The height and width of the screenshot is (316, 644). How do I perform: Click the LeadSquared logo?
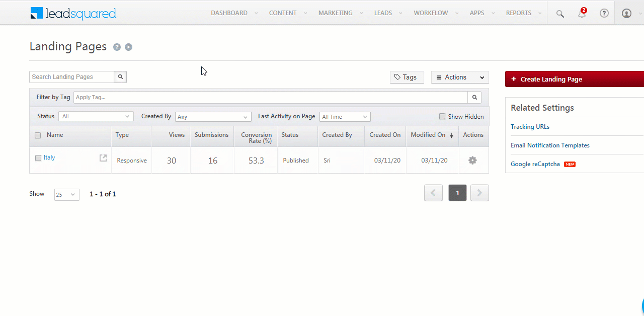73,13
